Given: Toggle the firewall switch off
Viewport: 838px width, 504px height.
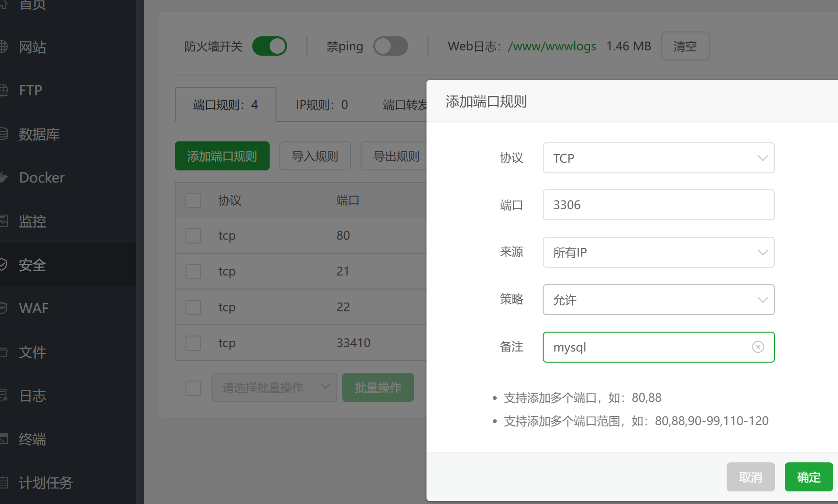Looking at the screenshot, I should (x=270, y=46).
